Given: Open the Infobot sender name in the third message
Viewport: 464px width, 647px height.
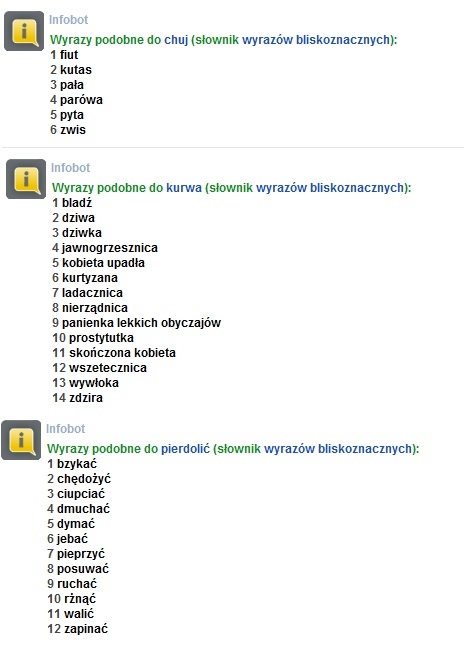Looking at the screenshot, I should (x=66, y=429).
